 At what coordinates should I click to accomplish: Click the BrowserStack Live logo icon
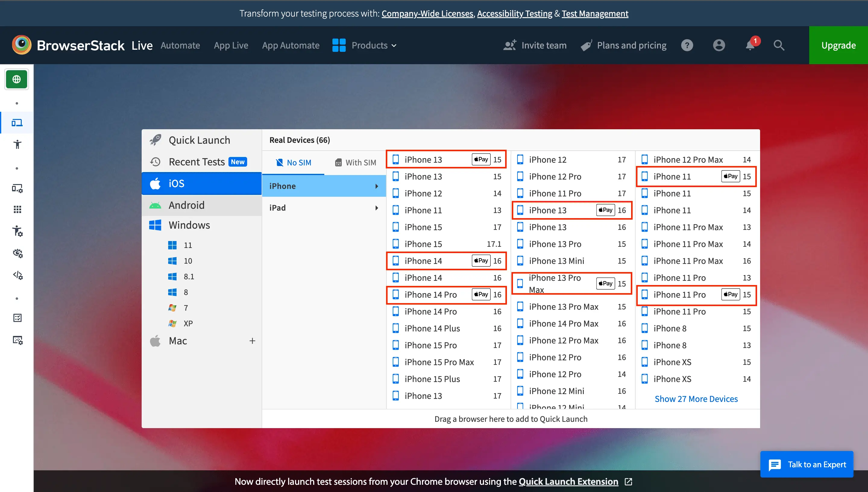[22, 45]
